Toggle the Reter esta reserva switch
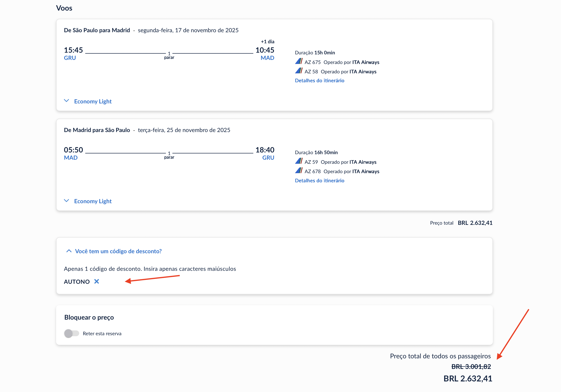The width and height of the screenshot is (561, 392). click(x=72, y=333)
